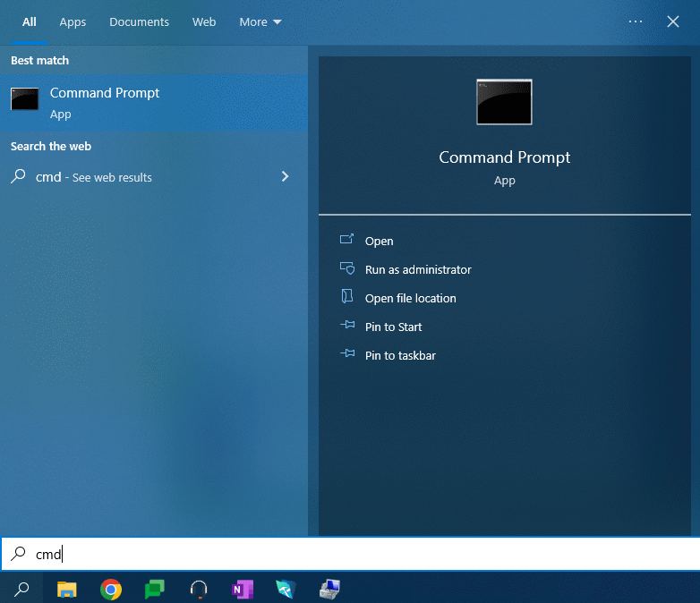Screen dimensions: 700x603
Task: Click the Open file location icon
Action: click(x=347, y=296)
